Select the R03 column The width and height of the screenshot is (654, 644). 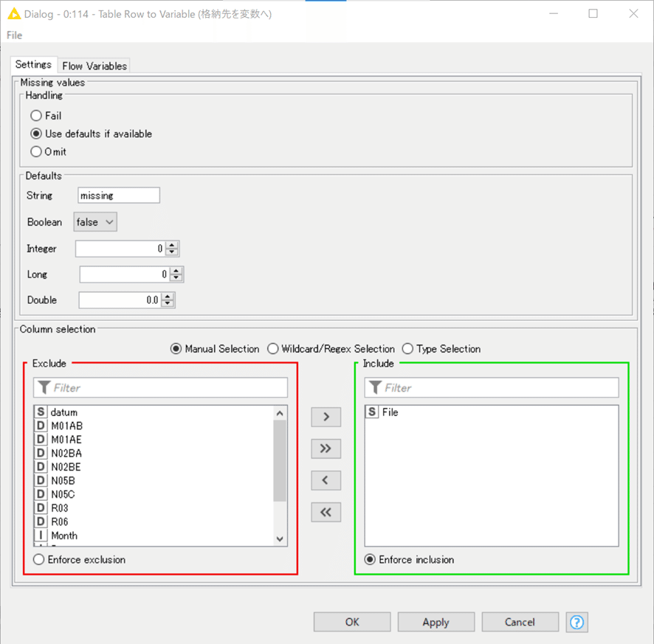click(154, 508)
